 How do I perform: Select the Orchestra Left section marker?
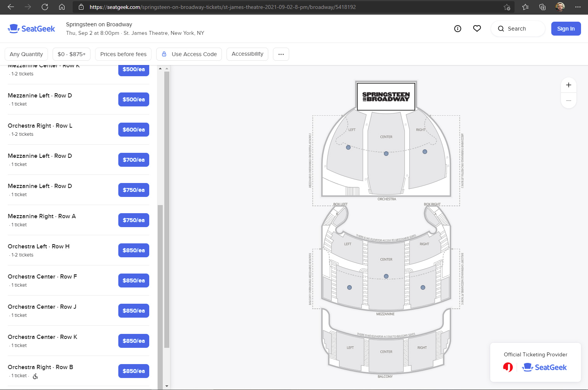click(x=348, y=147)
